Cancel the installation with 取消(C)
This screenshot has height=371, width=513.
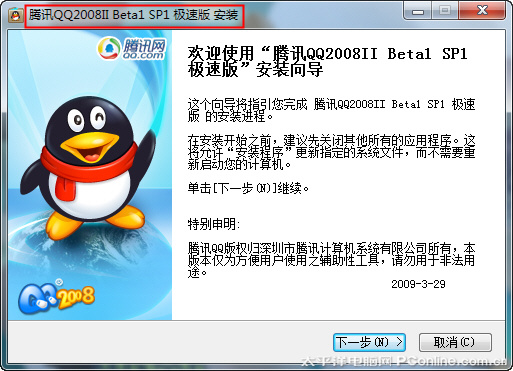click(455, 342)
